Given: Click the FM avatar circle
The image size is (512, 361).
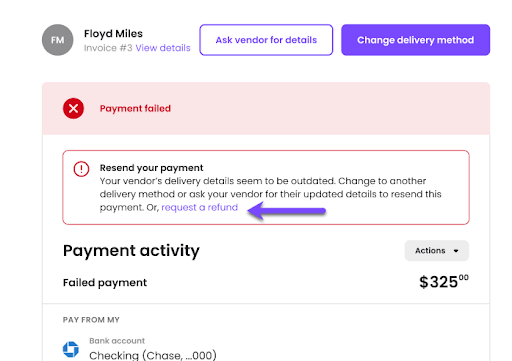Looking at the screenshot, I should point(57,40).
